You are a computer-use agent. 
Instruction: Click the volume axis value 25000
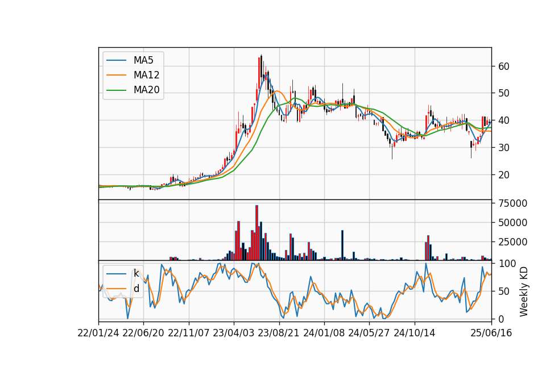point(513,242)
